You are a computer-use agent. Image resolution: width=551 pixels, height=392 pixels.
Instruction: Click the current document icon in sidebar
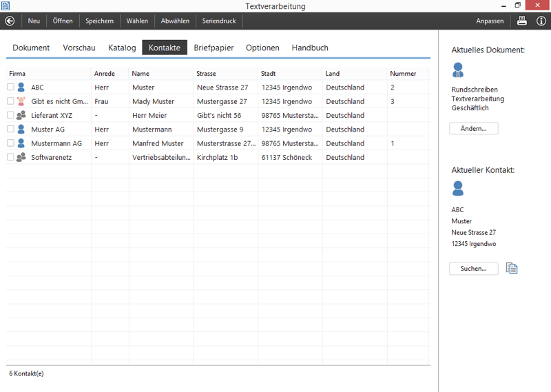[x=458, y=70]
